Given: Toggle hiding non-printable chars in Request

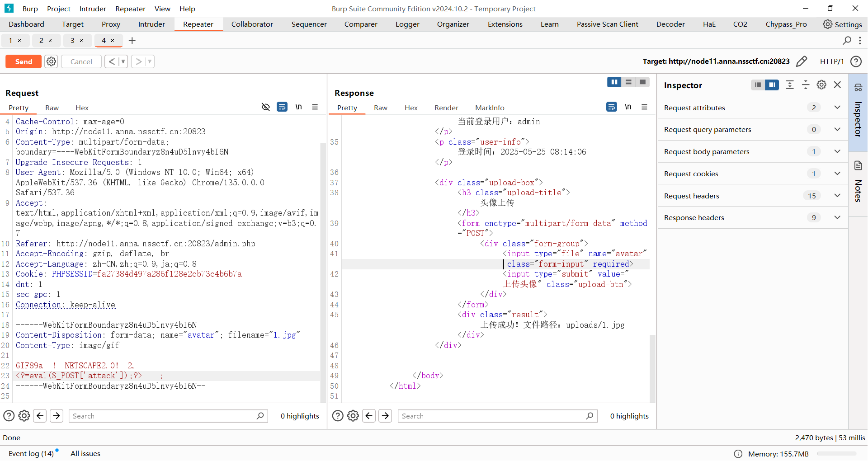Looking at the screenshot, I should tap(266, 107).
